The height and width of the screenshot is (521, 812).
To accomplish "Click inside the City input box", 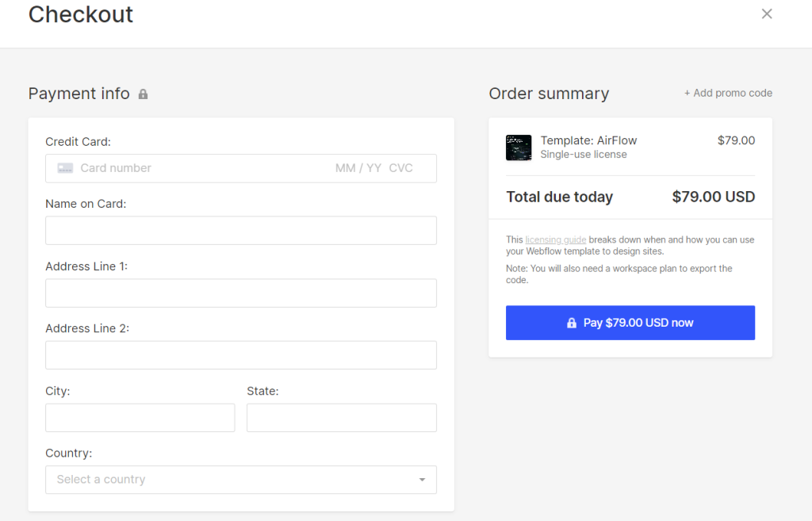I will (x=140, y=417).
